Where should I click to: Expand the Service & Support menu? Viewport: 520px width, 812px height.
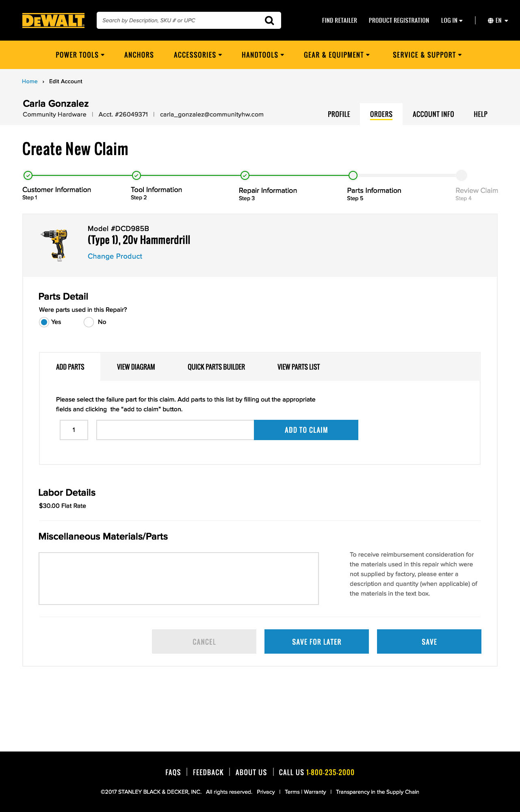pyautogui.click(x=427, y=55)
